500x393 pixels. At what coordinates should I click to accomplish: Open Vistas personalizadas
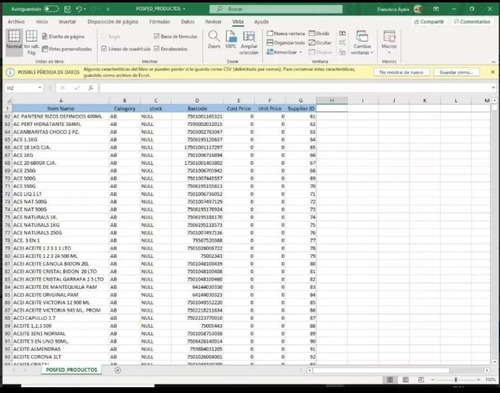point(67,49)
